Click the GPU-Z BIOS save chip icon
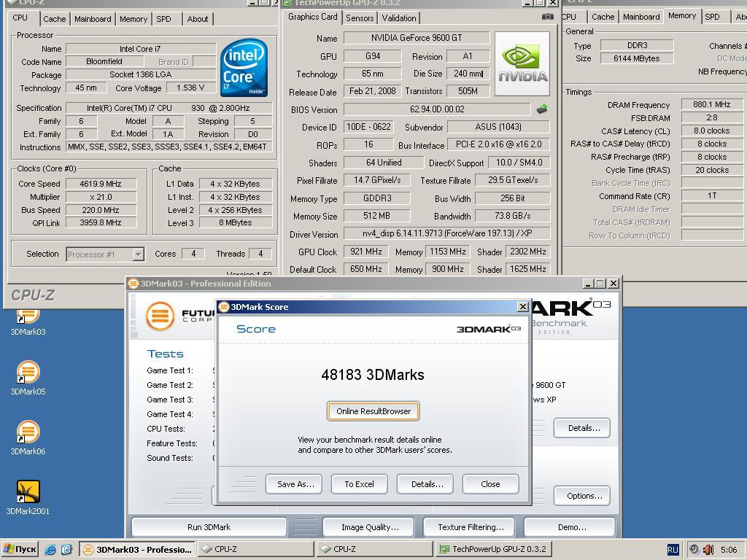747x560 pixels. pos(542,109)
